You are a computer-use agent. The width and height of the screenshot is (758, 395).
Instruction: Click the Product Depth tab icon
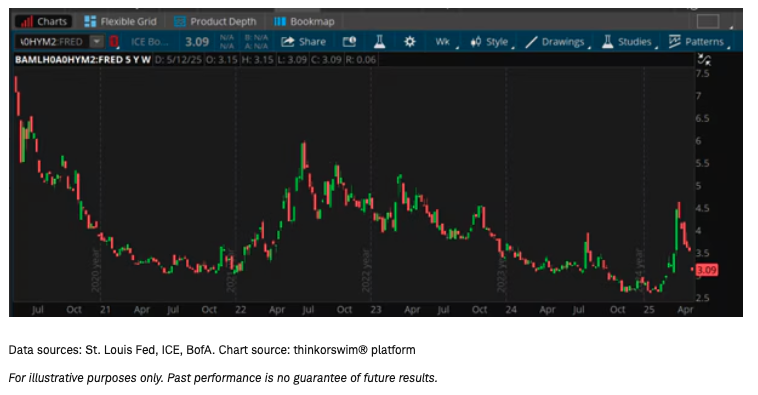click(180, 21)
